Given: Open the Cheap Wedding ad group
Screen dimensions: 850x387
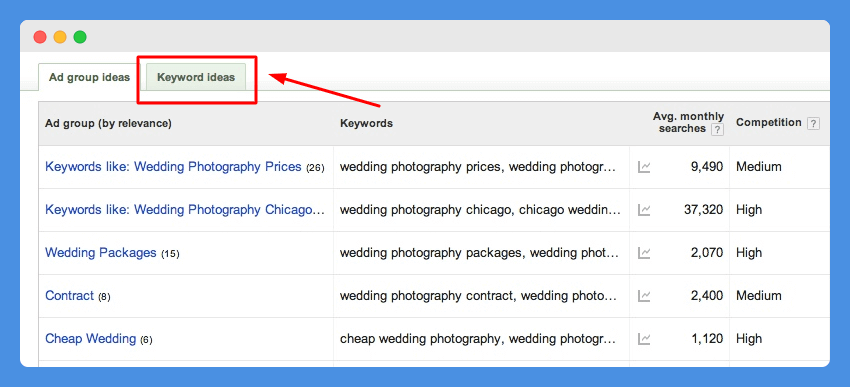Looking at the screenshot, I should click(91, 339).
